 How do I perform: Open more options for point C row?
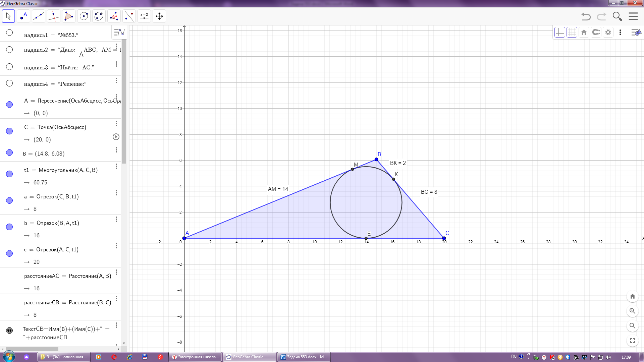[x=116, y=123]
